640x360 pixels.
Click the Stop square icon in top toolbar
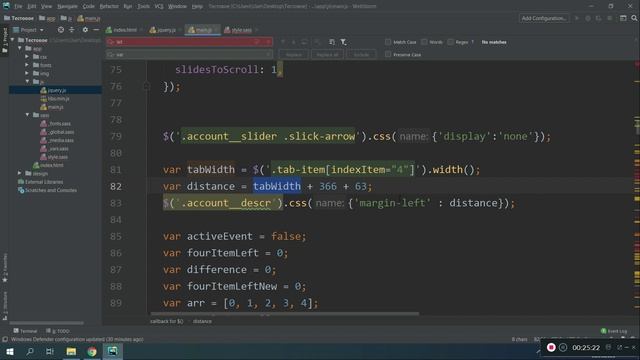pyautogui.click(x=610, y=18)
